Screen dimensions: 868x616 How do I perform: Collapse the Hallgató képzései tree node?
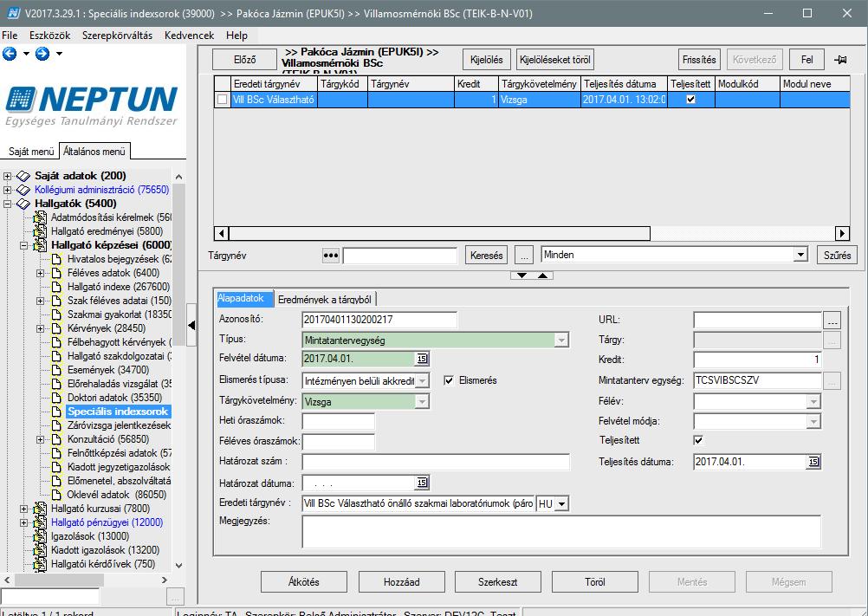[x=23, y=245]
